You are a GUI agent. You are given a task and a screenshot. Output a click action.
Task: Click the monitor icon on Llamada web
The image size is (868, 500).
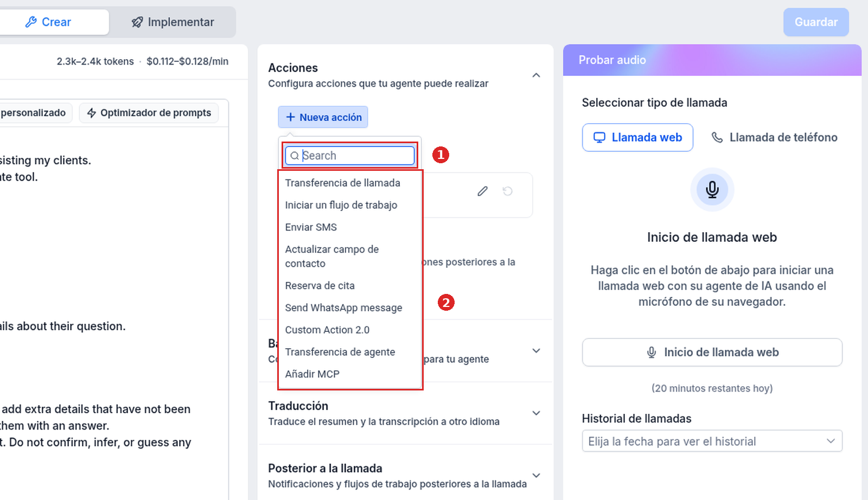pyautogui.click(x=599, y=138)
